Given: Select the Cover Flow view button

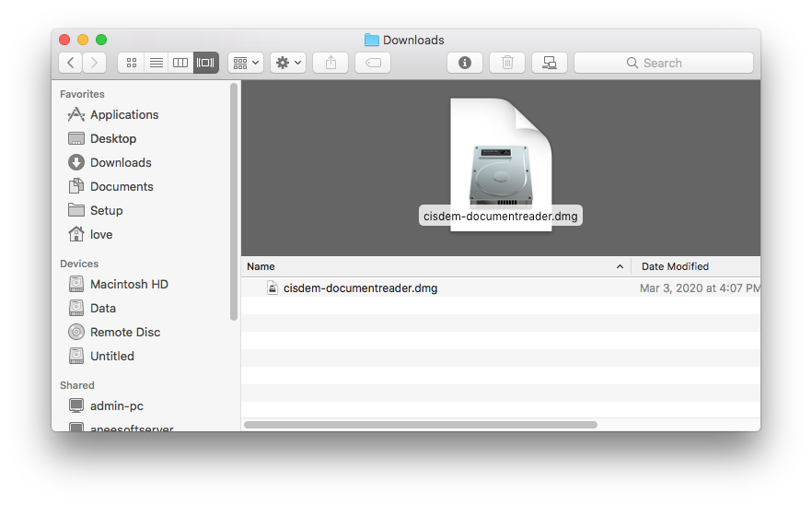Looking at the screenshot, I should 205,63.
